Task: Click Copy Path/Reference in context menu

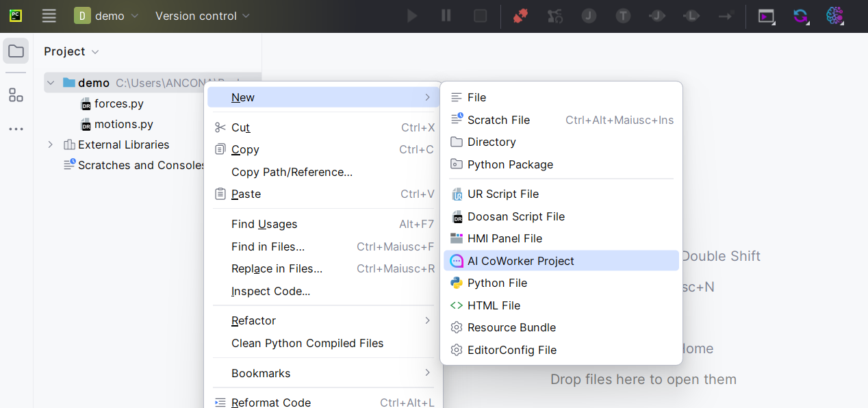Action: coord(292,172)
